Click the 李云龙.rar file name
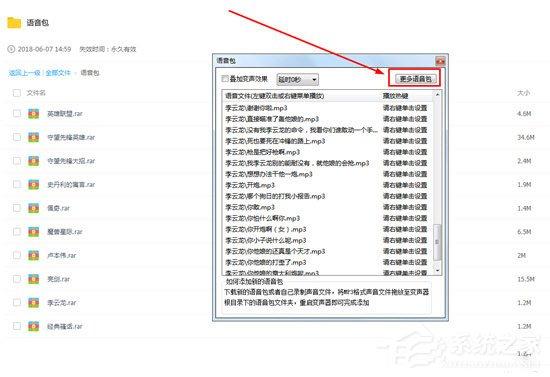This screenshot has width=550, height=377. pos(62,303)
